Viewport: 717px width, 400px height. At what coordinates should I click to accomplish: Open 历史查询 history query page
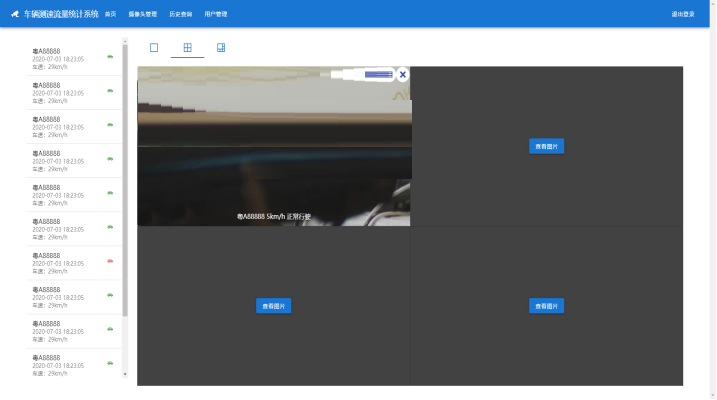point(181,14)
